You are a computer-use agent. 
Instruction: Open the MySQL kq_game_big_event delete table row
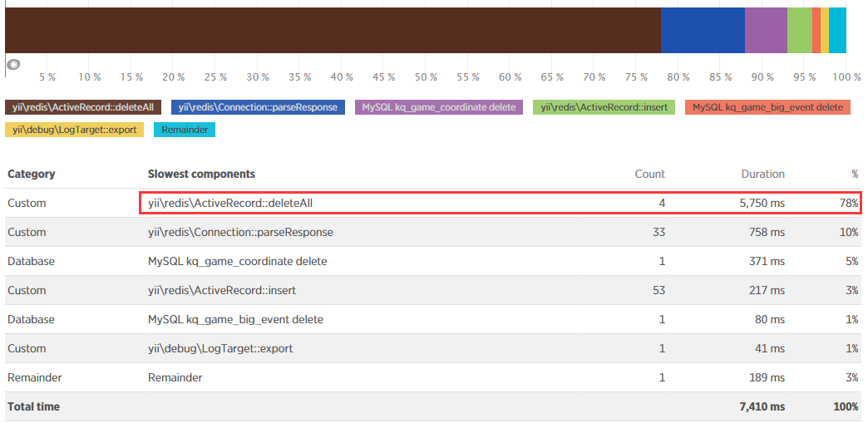tap(433, 319)
